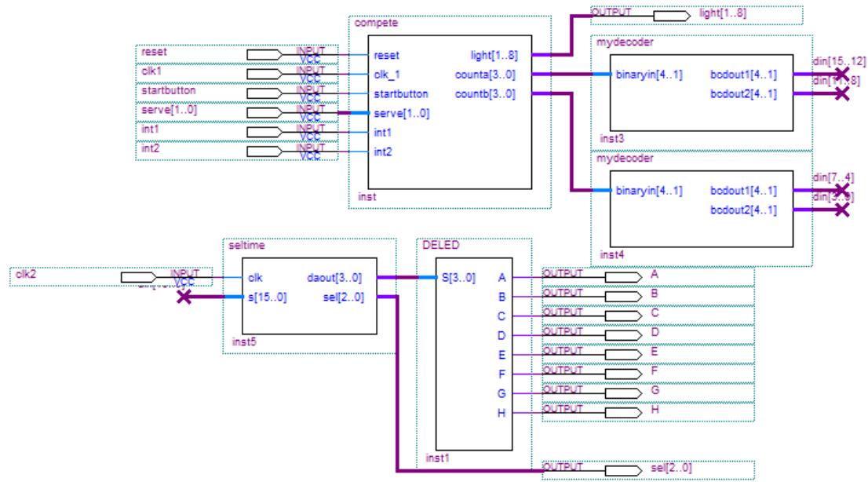Screen dimensions: 868x482
Task: Select the light[1..8] output pin symbol
Action: tap(671, 15)
